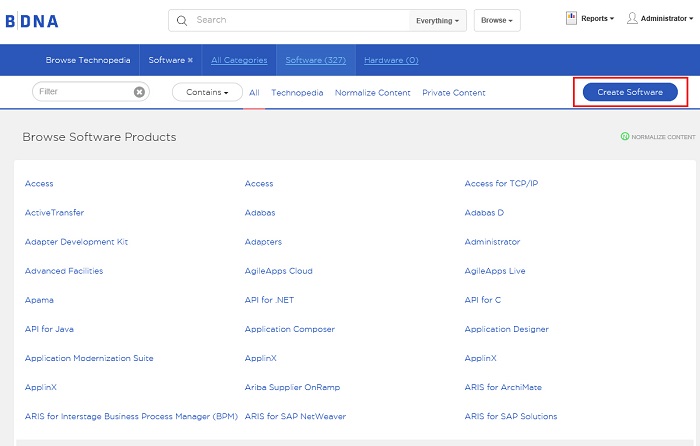
Task: Click the BDNA logo
Action: pos(32,21)
